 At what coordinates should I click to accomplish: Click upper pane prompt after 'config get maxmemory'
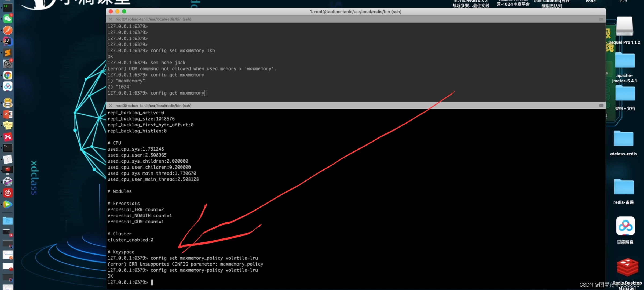(x=206, y=93)
